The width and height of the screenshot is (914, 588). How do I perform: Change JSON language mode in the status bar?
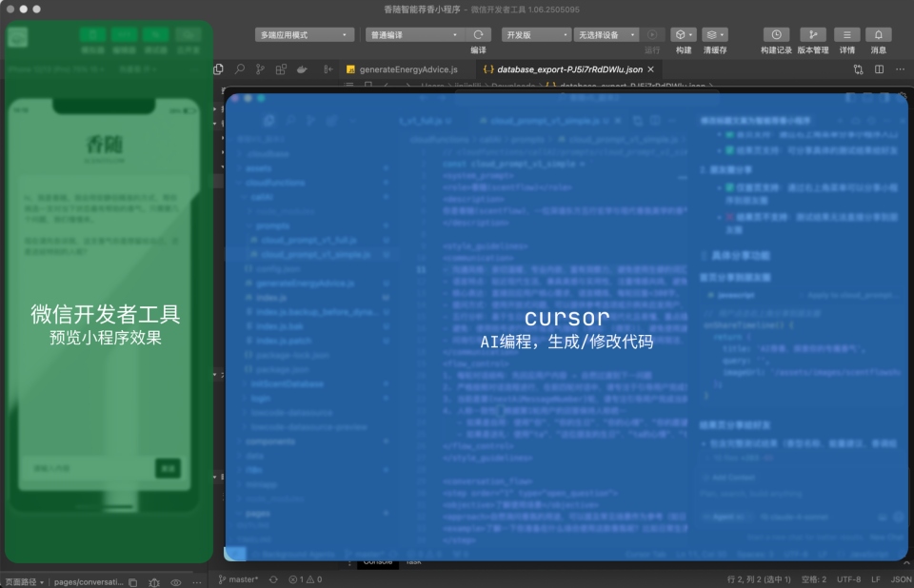click(x=902, y=579)
